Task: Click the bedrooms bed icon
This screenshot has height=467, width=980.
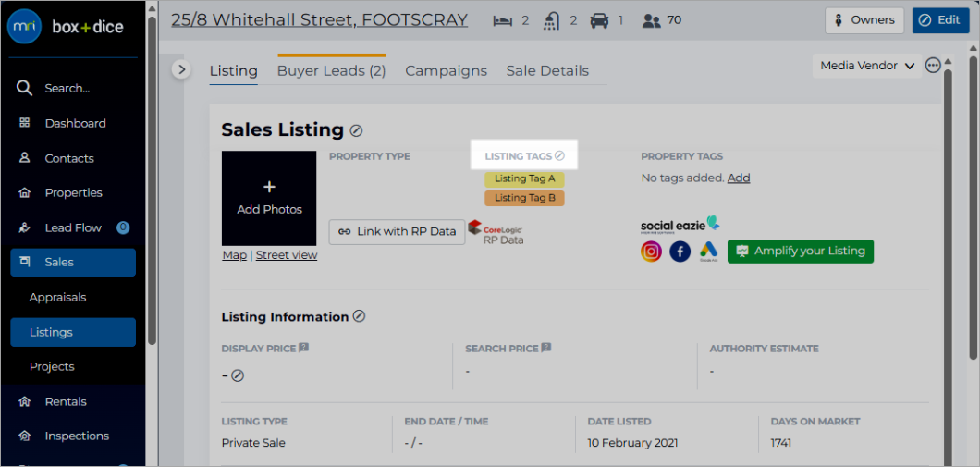Action: click(502, 20)
